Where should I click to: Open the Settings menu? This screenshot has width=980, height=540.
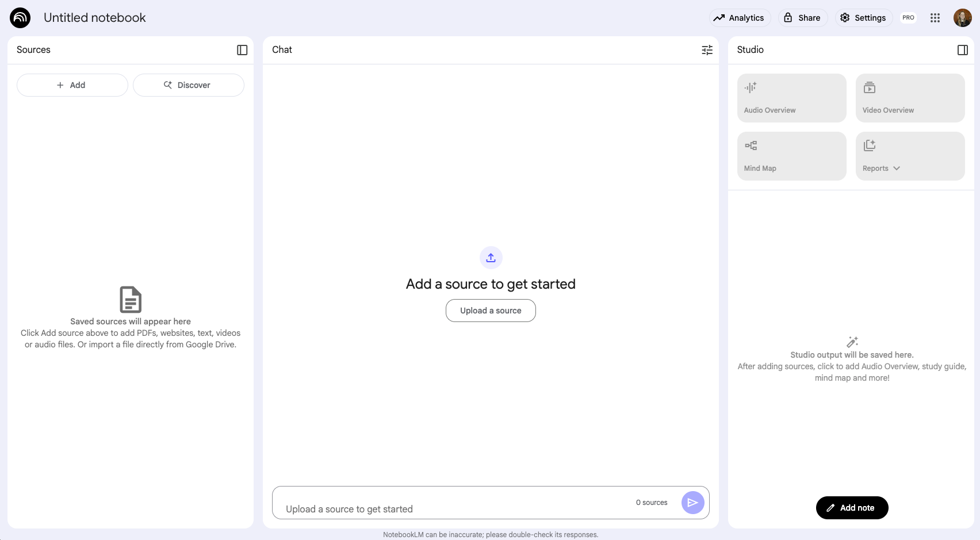tap(863, 18)
